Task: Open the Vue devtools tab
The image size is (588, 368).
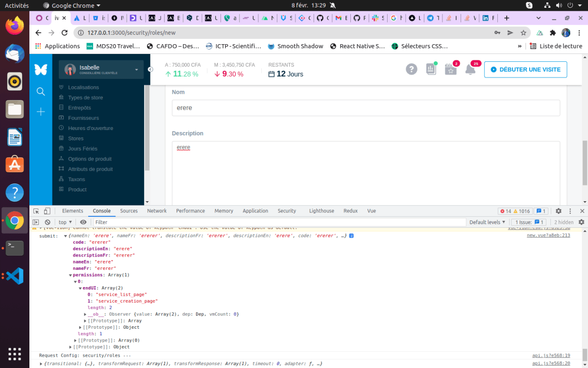Action: 371,211
